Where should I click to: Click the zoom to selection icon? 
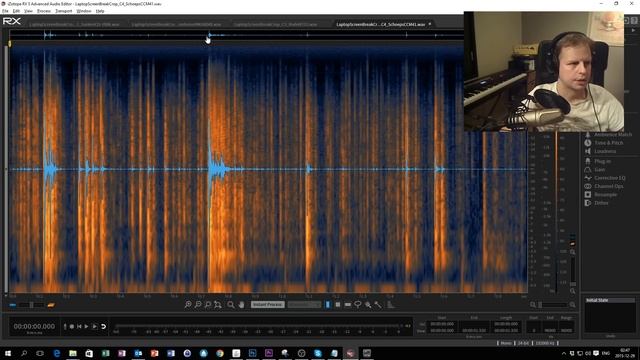pos(208,304)
